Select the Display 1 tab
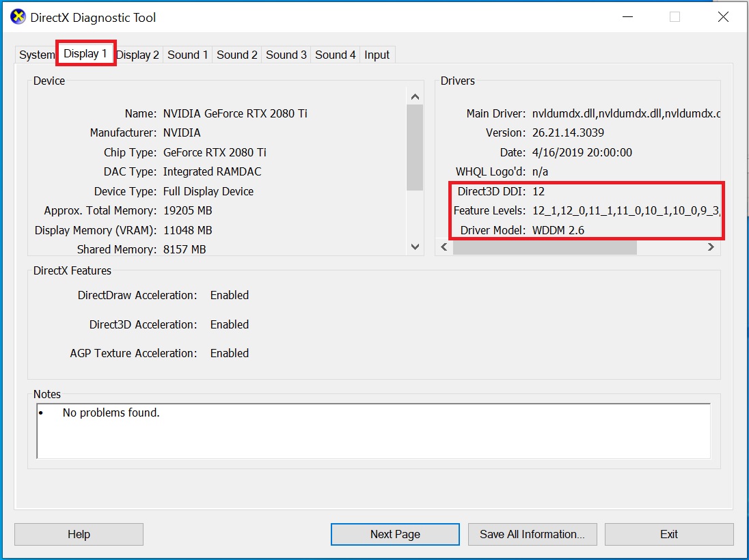Image resolution: width=749 pixels, height=560 pixels. (85, 53)
